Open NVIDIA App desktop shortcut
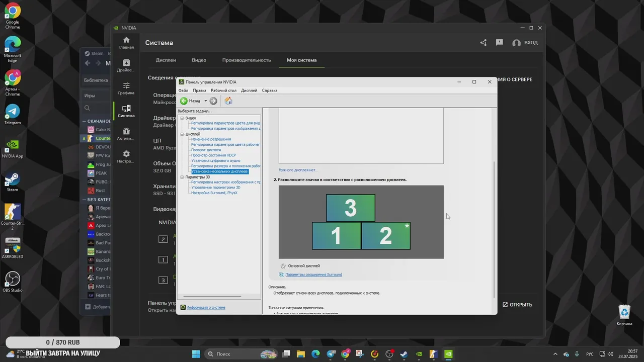 point(13,148)
